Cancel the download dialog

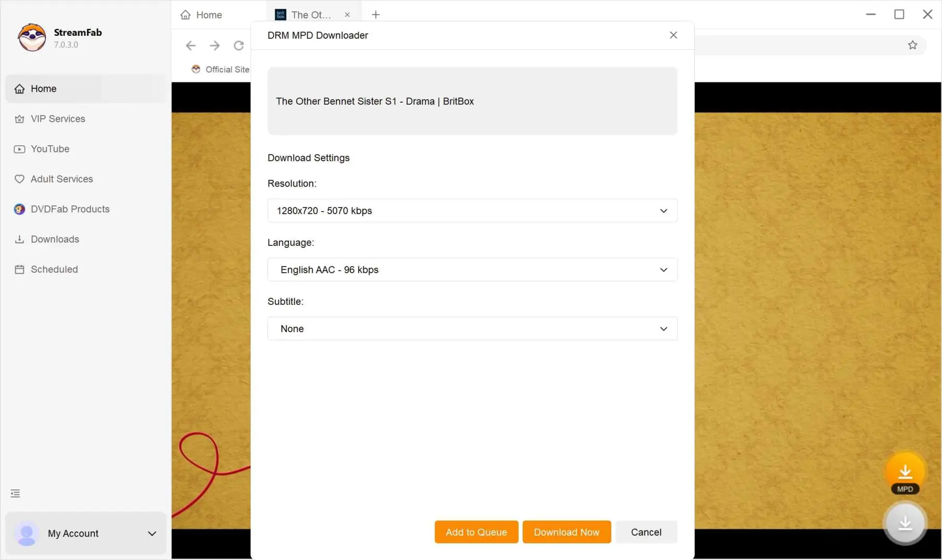pos(646,532)
